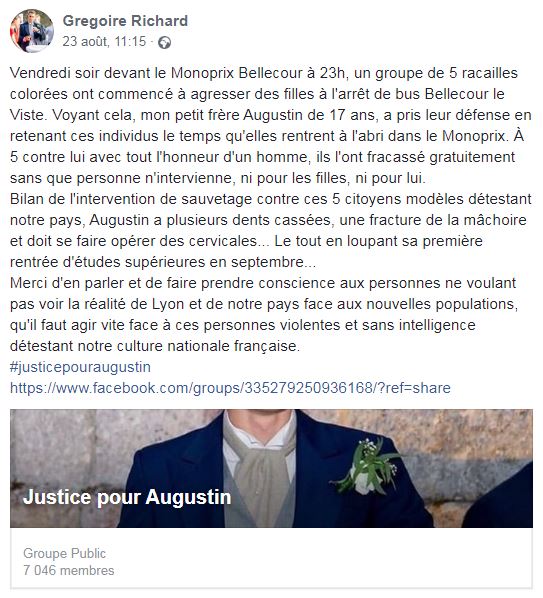The width and height of the screenshot is (543, 598).
Task: Click the line ending culture nationale française
Action: click(x=155, y=346)
